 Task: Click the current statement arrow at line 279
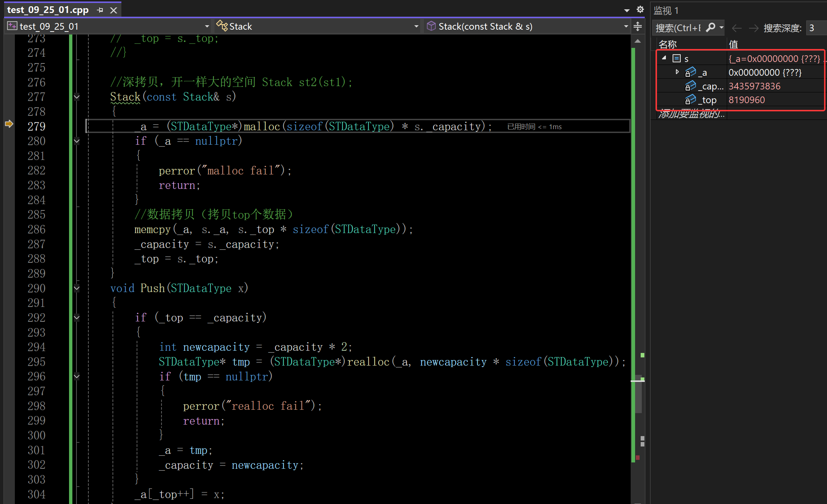[x=9, y=124]
